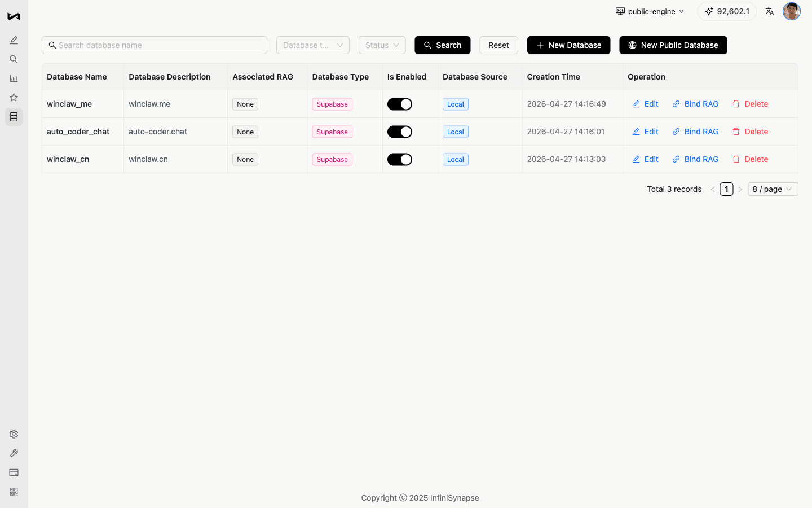This screenshot has width=812, height=508.
Task: Click the New Public Database button
Action: point(673,45)
